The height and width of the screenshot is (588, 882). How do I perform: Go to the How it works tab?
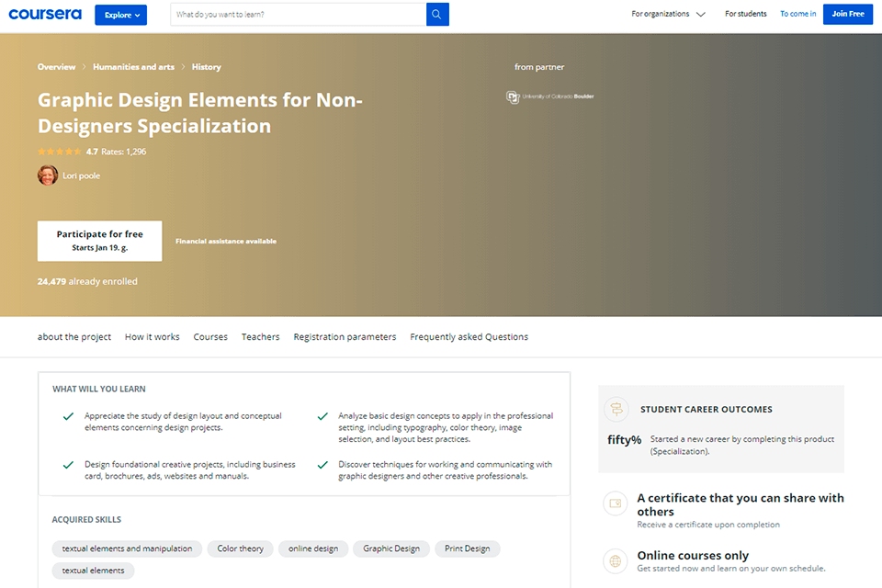pyautogui.click(x=153, y=337)
